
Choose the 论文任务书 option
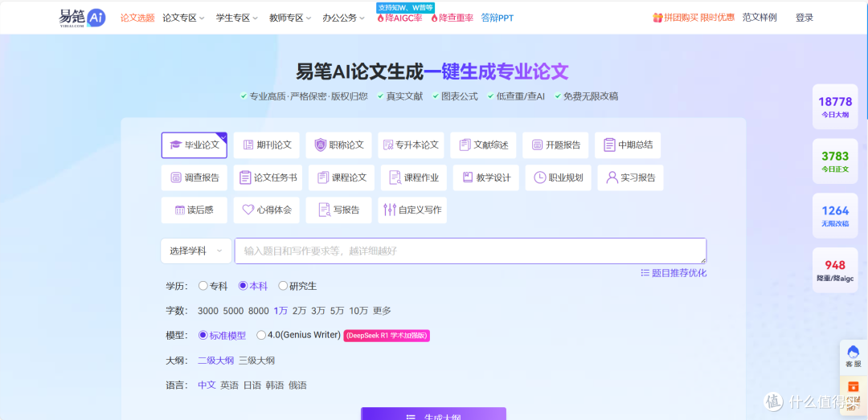(268, 177)
